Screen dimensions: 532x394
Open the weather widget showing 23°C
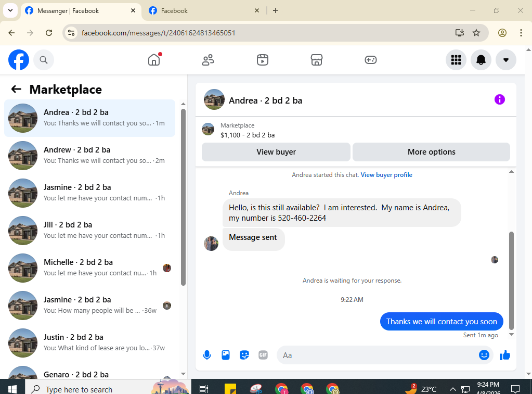[x=421, y=389]
